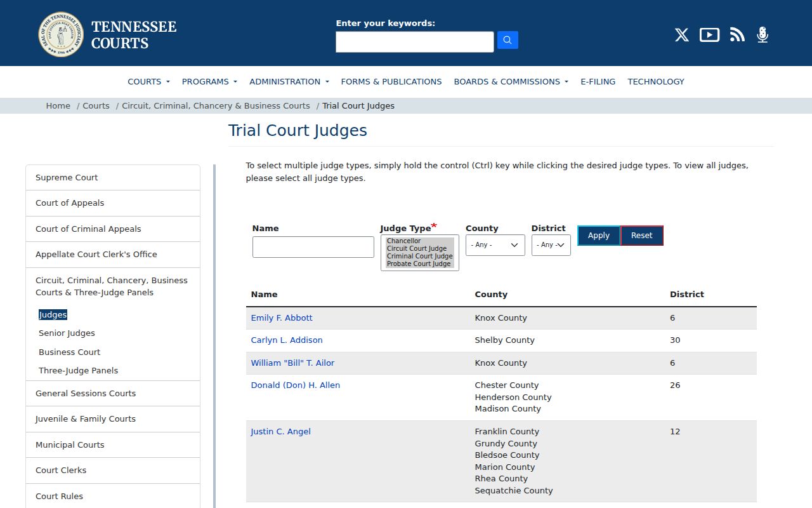Select Chancellor in Judge Type list
This screenshot has height=508, width=812.
click(420, 241)
